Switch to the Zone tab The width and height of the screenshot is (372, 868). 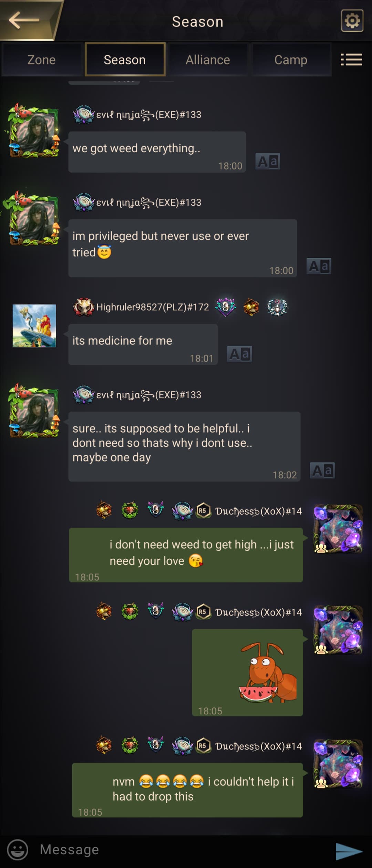pos(41,60)
